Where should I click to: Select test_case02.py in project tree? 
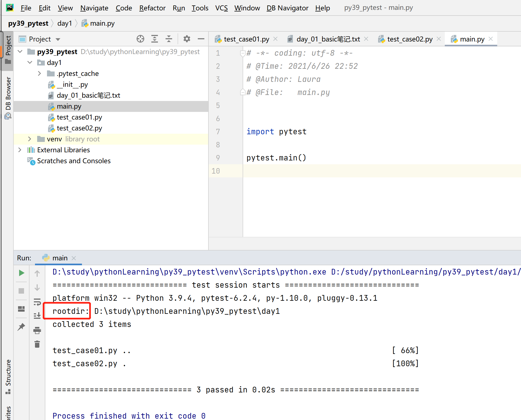point(79,128)
